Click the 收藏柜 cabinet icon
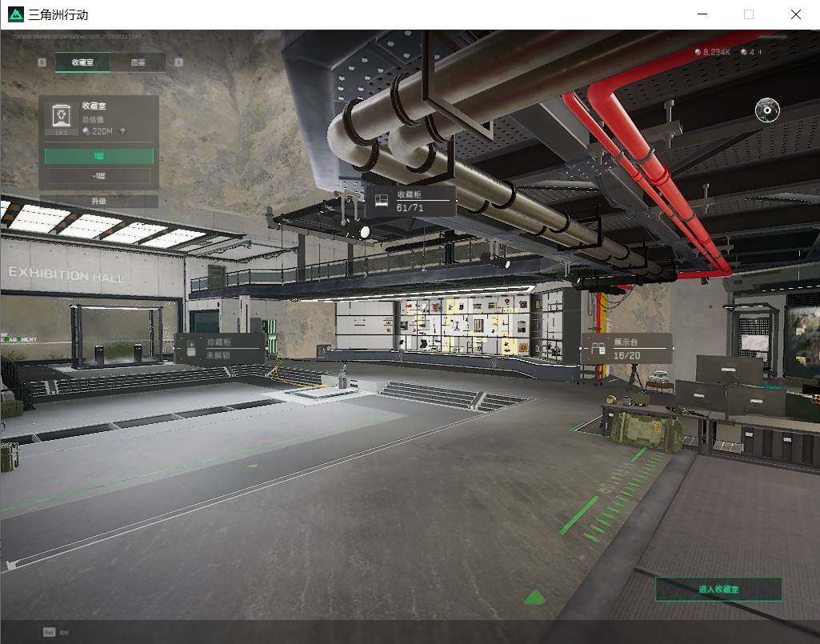Viewport: 820px width, 644px height. tap(382, 201)
